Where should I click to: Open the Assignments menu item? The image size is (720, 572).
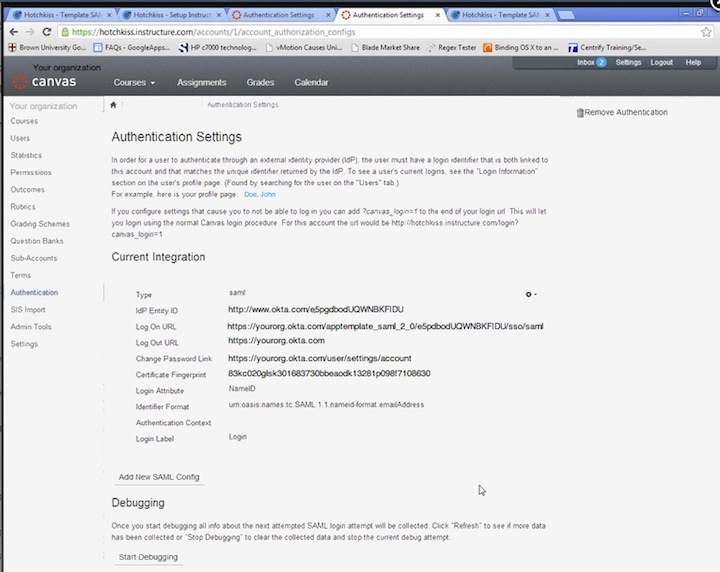tap(201, 83)
